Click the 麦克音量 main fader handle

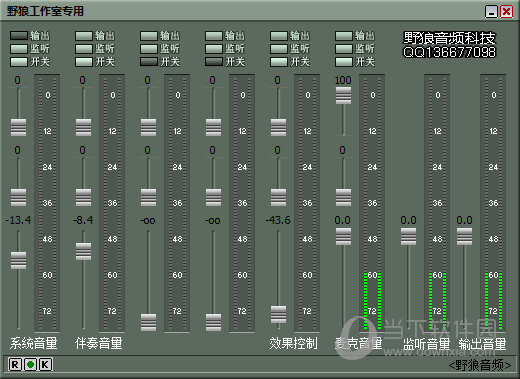coord(343,236)
